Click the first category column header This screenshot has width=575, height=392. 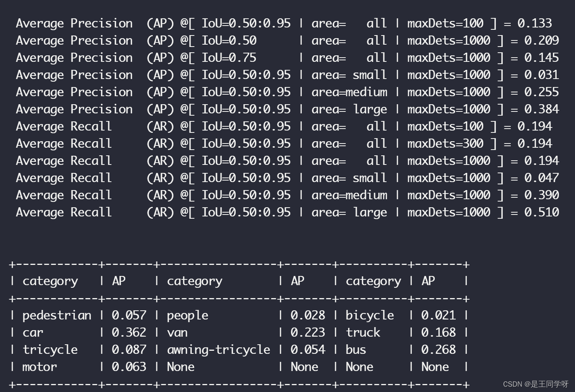(50, 281)
